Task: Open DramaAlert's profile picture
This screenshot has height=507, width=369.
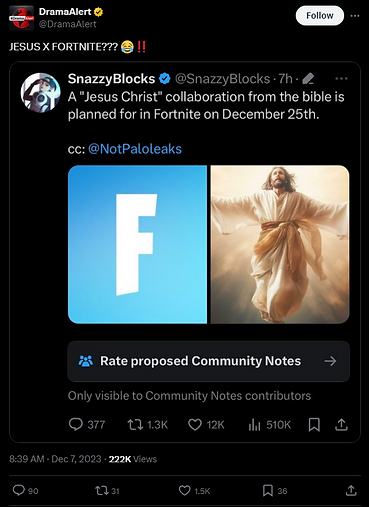Action: pos(21,18)
